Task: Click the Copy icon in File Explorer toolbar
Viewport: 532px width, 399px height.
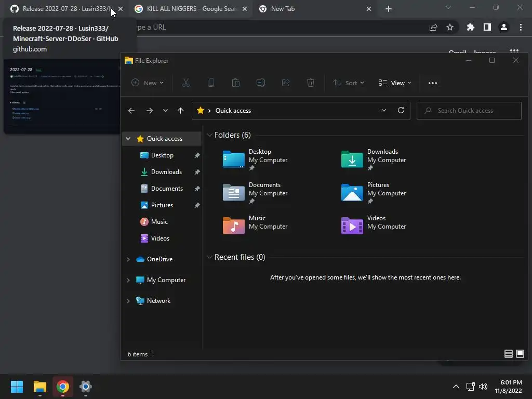Action: tap(211, 83)
